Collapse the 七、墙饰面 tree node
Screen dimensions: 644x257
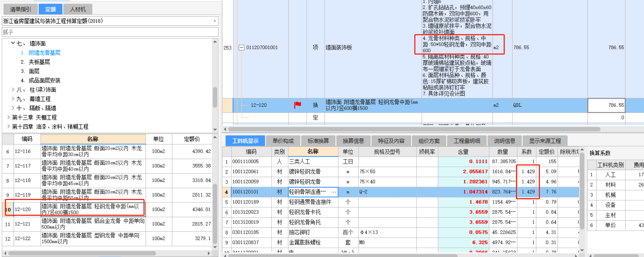click(13, 43)
